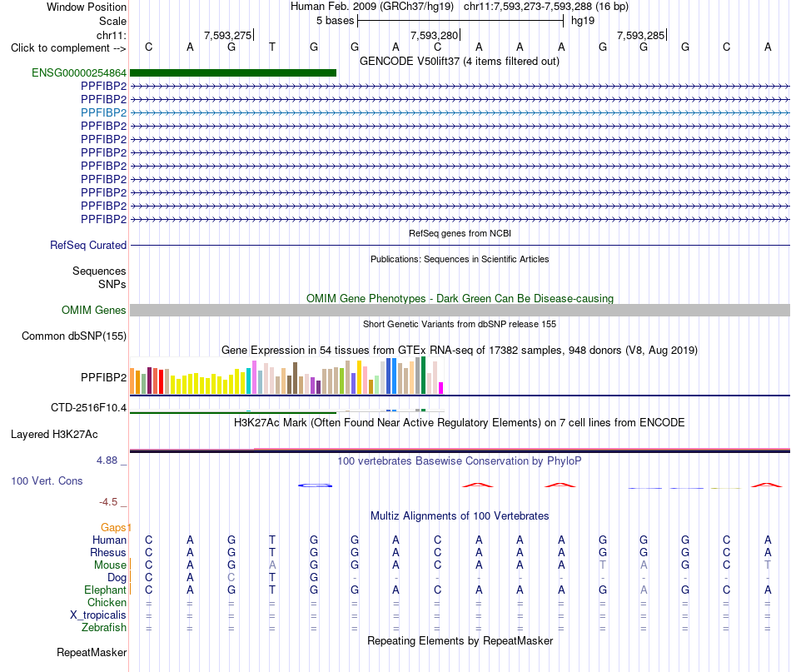Screen dimensions: 791x672
Task: Click the RepeatMasker track label
Action: tap(92, 652)
